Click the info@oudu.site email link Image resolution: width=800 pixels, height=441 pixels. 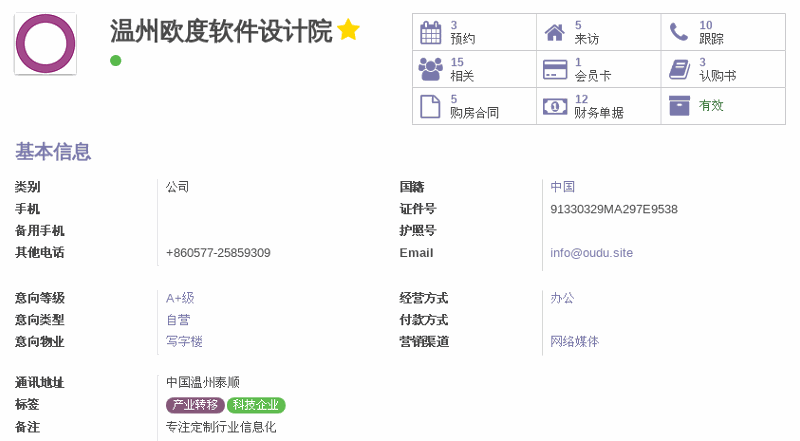[591, 253]
